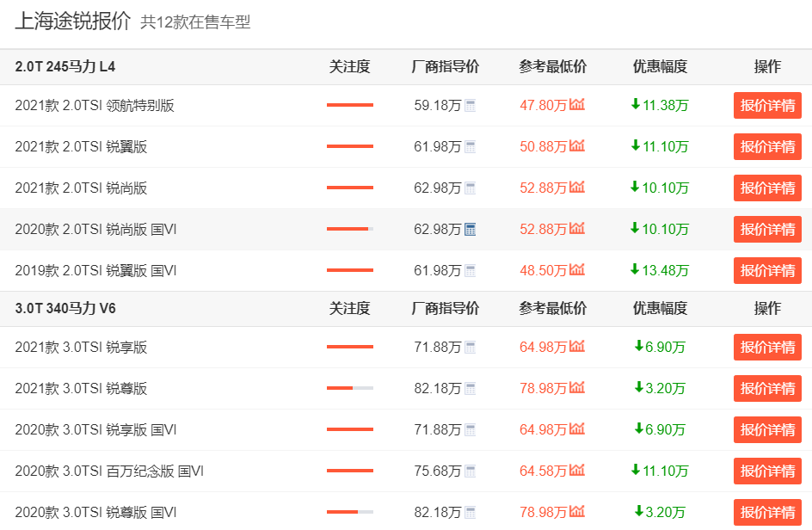The image size is (812, 530).
Task: Click the 上海途锐报价 page title
Action: click(73, 22)
